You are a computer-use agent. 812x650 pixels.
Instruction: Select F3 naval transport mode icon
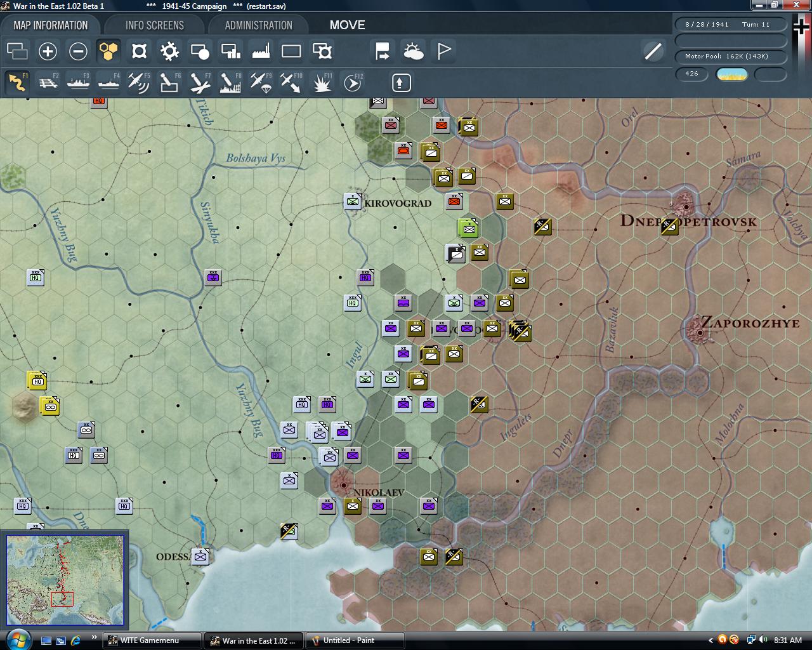[x=78, y=83]
